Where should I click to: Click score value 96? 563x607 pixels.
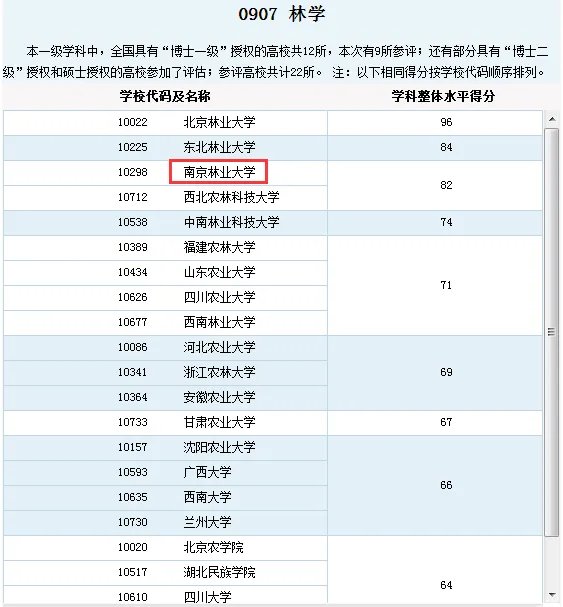click(446, 122)
